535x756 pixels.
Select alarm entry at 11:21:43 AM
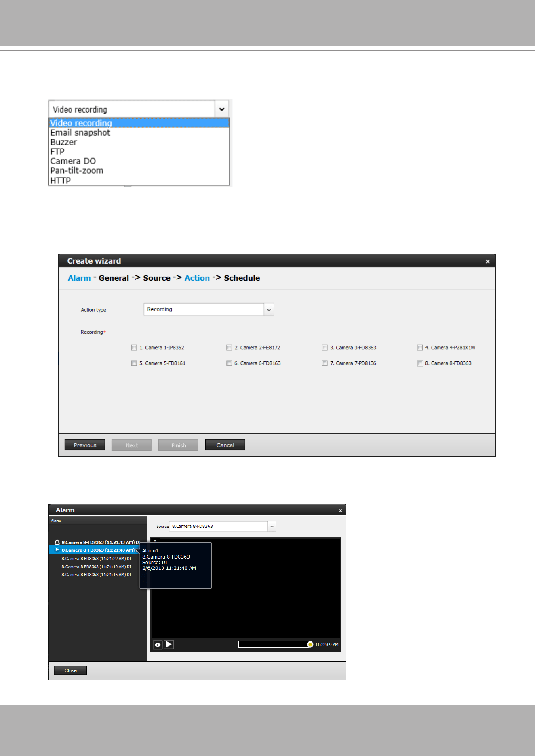click(101, 542)
